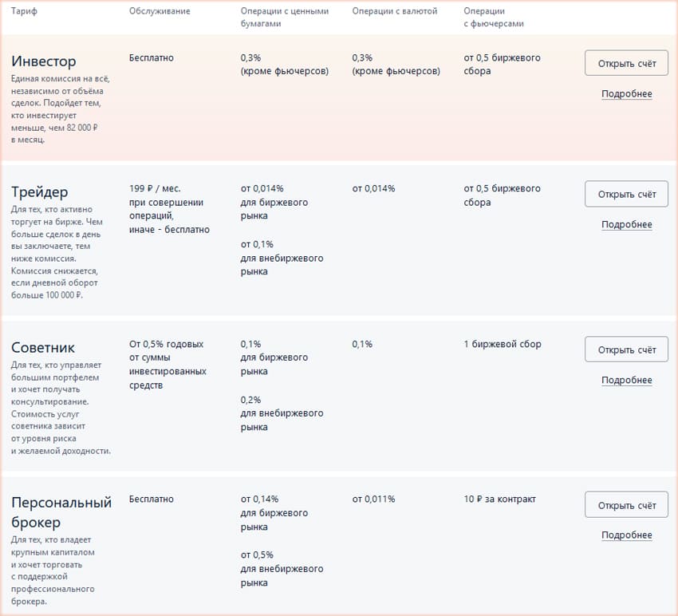
Task: Click the 'Операции с валютой' column header
Action: pos(394,11)
